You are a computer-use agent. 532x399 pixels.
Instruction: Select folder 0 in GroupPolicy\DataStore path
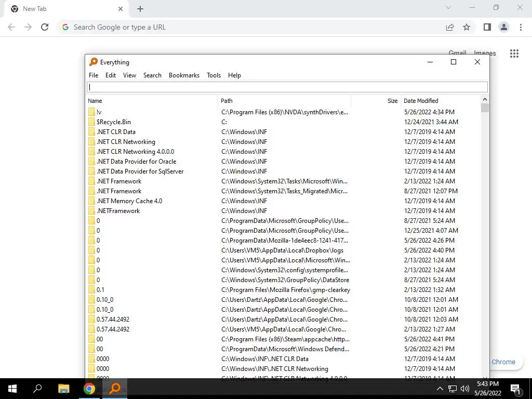(284, 280)
